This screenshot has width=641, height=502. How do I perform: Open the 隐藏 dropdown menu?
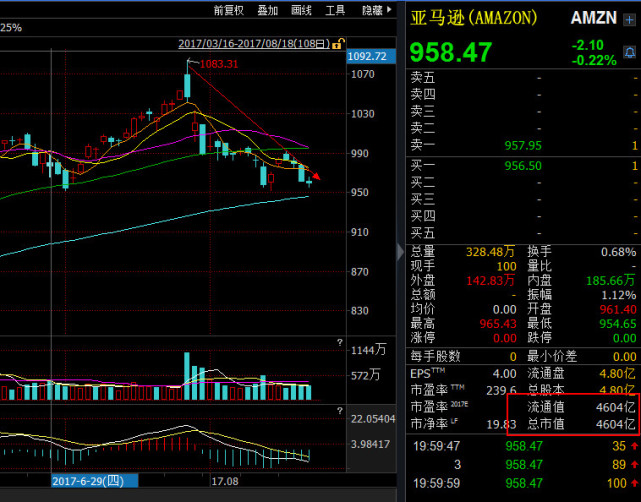375,10
